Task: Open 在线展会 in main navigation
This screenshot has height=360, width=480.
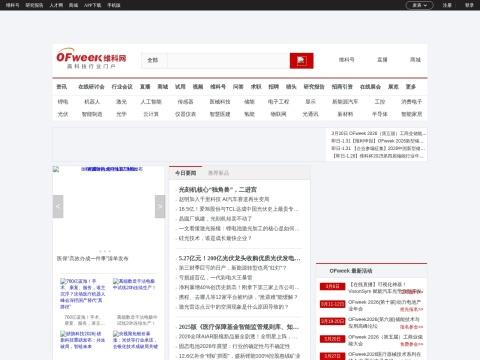Action: click(x=370, y=87)
